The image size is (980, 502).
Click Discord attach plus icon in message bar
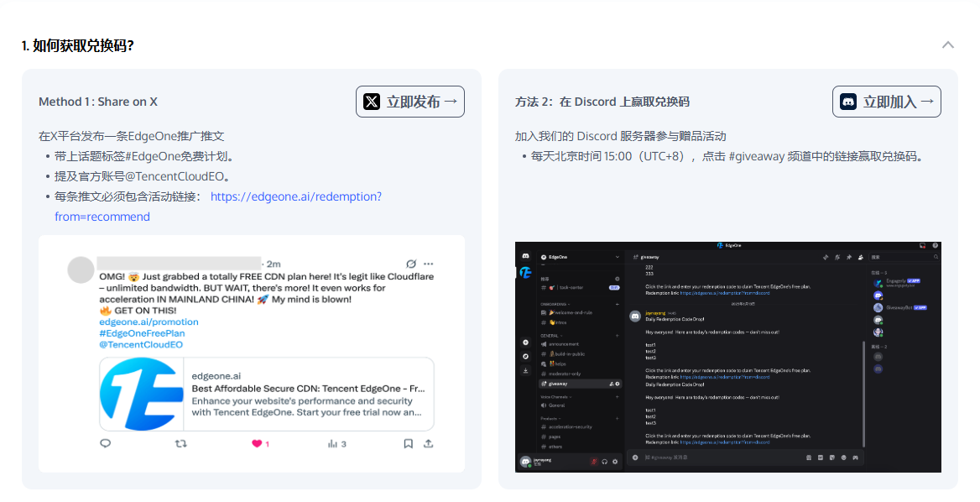(636, 458)
